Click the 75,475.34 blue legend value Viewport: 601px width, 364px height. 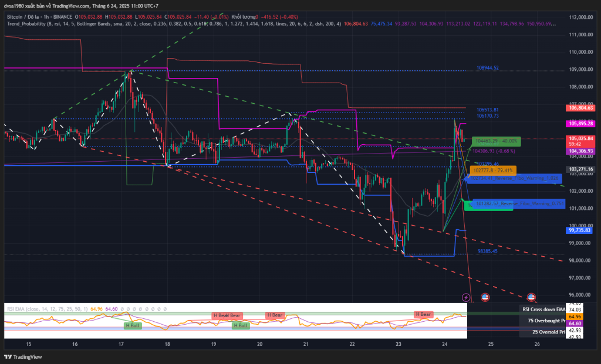381,23
